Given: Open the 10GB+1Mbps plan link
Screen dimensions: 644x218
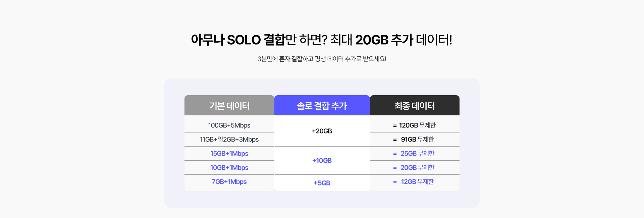Looking at the screenshot, I should (x=229, y=167).
